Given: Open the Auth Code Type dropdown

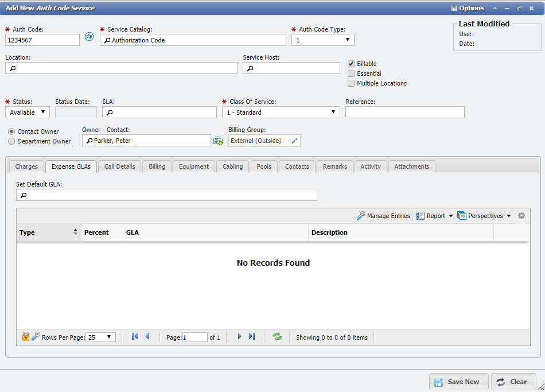Looking at the screenshot, I should click(322, 40).
